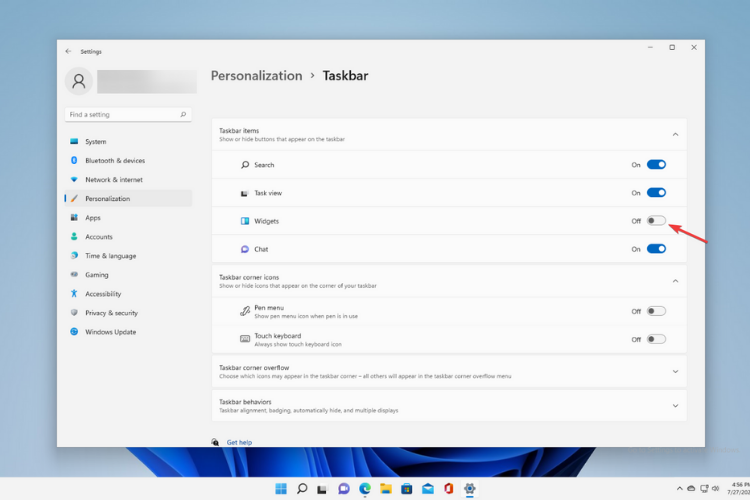Image resolution: width=750 pixels, height=500 pixels.
Task: Click the back arrow in Settings
Action: pyautogui.click(x=68, y=51)
